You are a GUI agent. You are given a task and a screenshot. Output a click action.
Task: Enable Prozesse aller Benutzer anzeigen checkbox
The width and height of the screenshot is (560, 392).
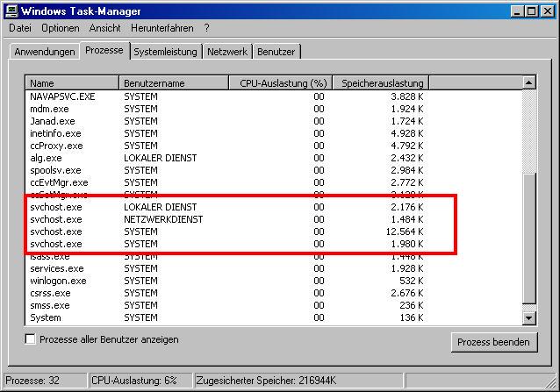pyautogui.click(x=31, y=339)
